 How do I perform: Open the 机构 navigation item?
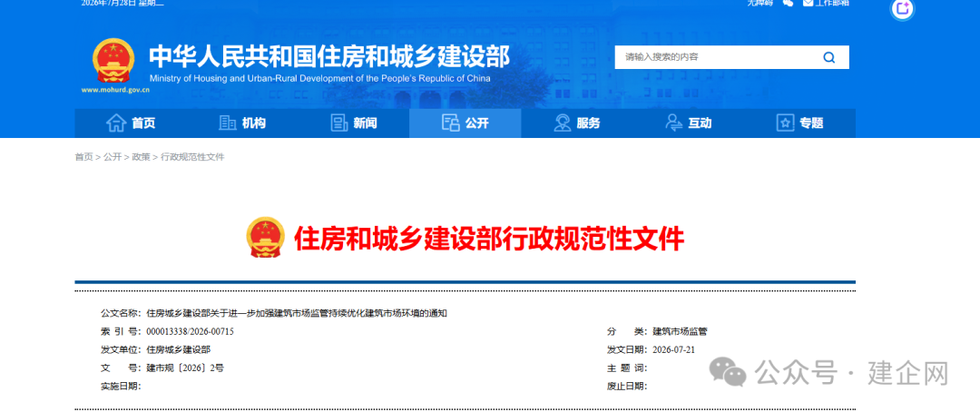coord(242,123)
